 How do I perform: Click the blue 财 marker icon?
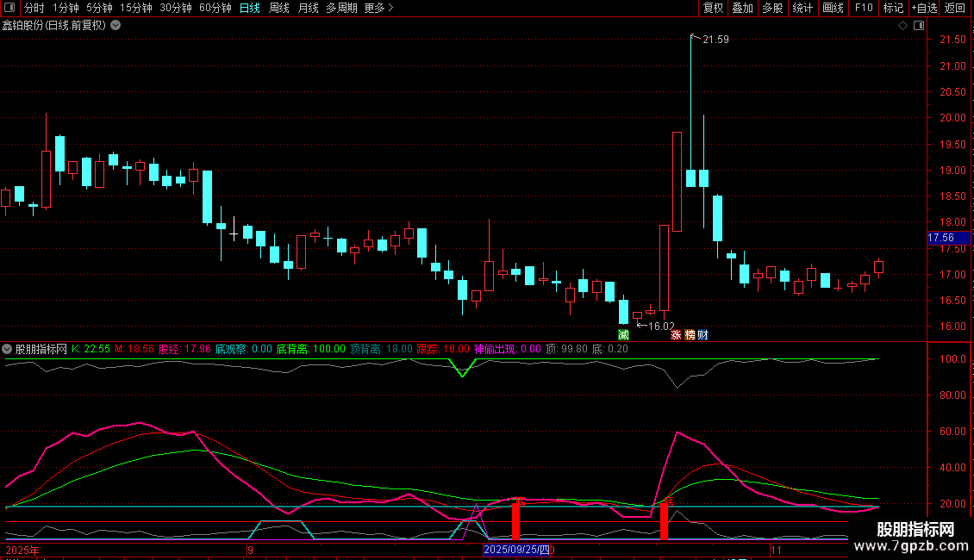tap(703, 334)
